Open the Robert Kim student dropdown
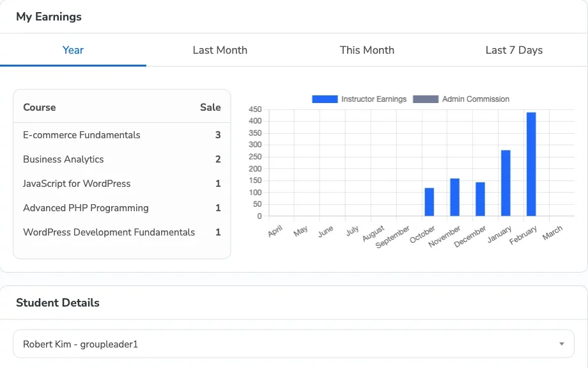Viewport: 588px width, 368px height. (x=293, y=344)
